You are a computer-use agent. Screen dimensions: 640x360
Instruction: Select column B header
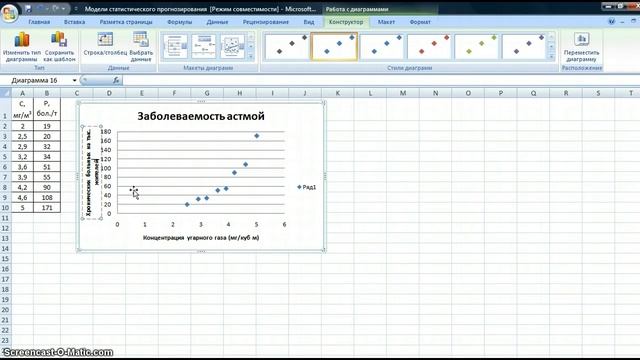click(x=47, y=93)
